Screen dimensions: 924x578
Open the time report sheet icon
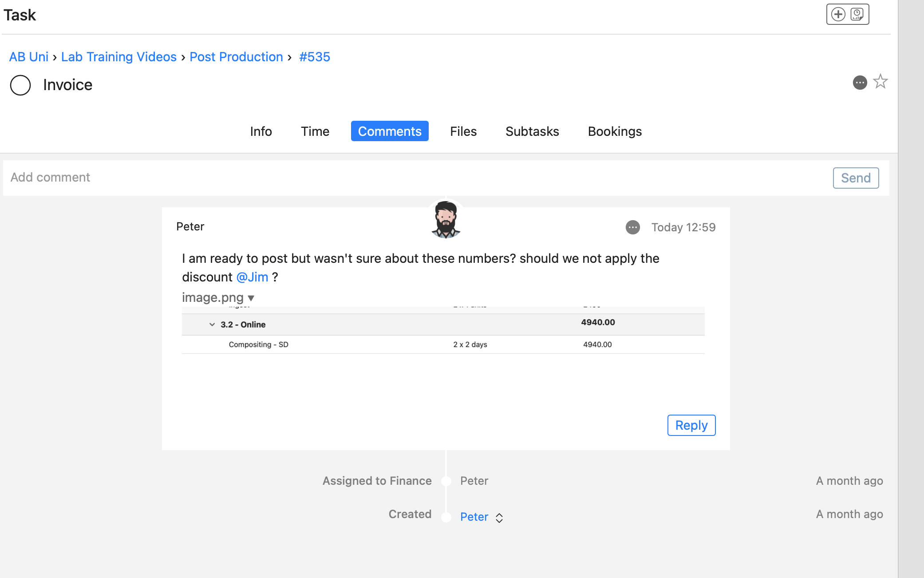point(857,14)
